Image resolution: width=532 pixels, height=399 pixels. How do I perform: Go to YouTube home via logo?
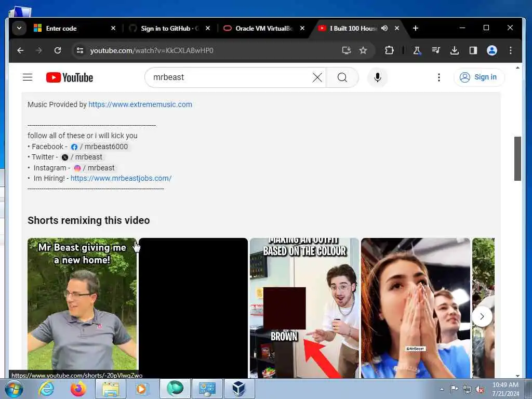pyautogui.click(x=70, y=77)
